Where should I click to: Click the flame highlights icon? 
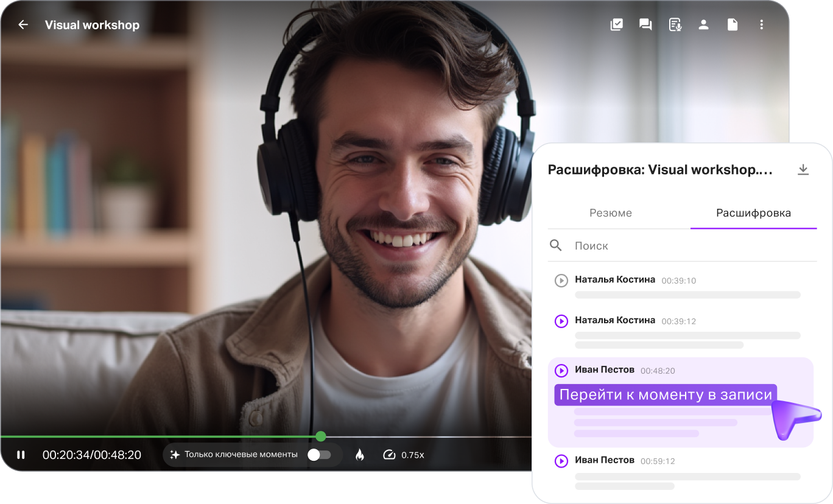359,455
